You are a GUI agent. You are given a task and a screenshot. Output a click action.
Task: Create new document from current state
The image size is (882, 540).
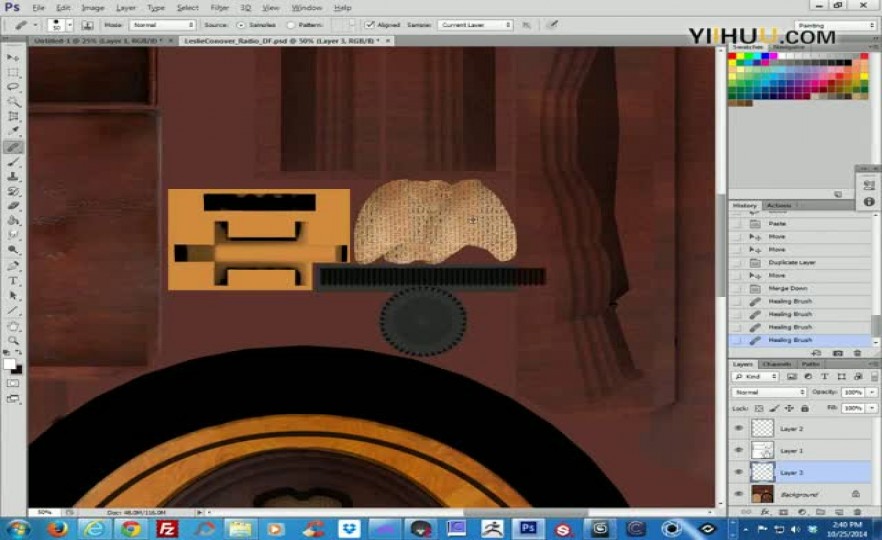[x=816, y=353]
